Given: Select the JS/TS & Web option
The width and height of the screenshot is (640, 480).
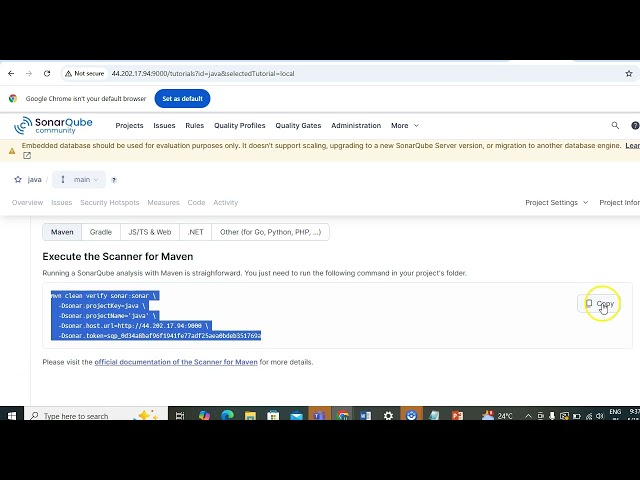Looking at the screenshot, I should coord(150,232).
